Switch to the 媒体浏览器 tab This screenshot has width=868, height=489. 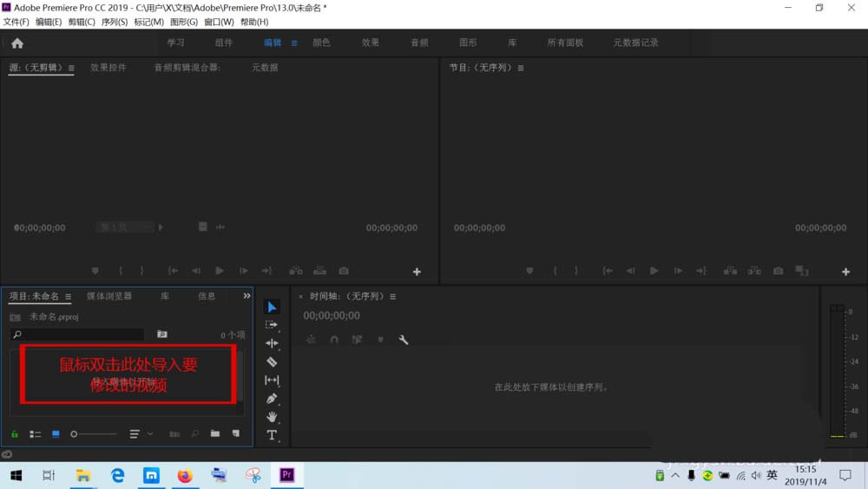pos(109,296)
